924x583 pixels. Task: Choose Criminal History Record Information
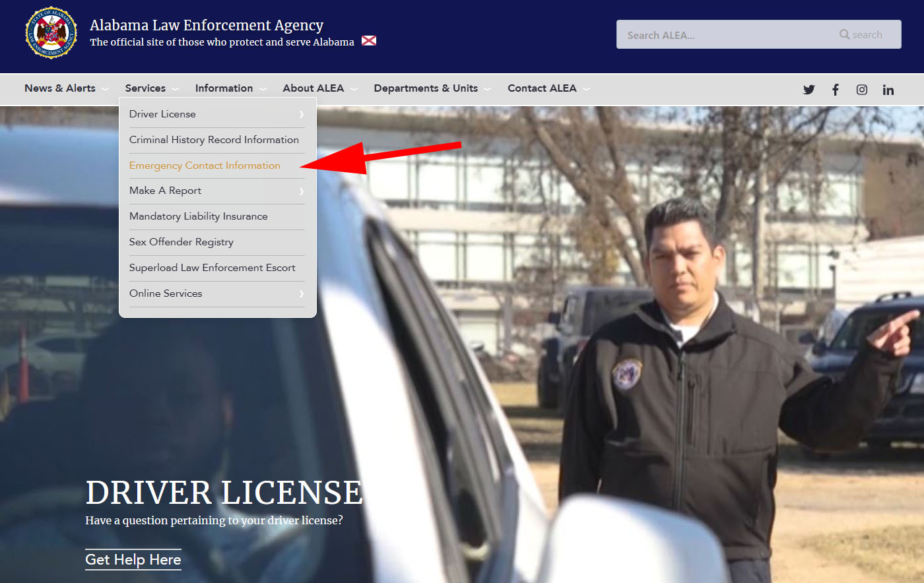(x=214, y=140)
